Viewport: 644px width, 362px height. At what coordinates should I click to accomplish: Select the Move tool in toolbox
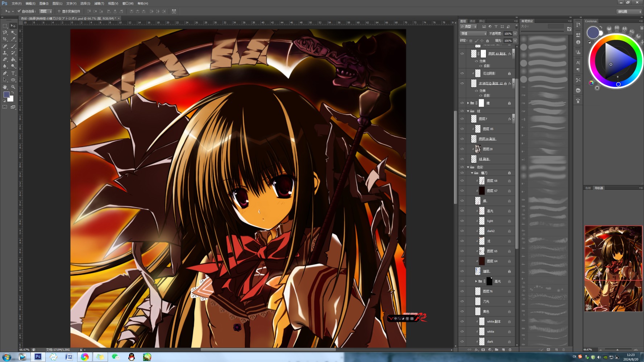pyautogui.click(x=13, y=26)
